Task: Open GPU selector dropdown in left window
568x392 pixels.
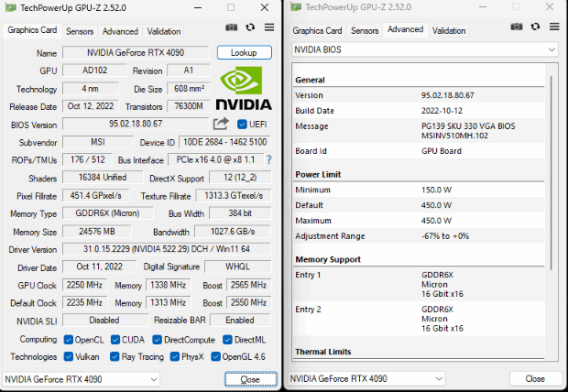Action: (81, 379)
